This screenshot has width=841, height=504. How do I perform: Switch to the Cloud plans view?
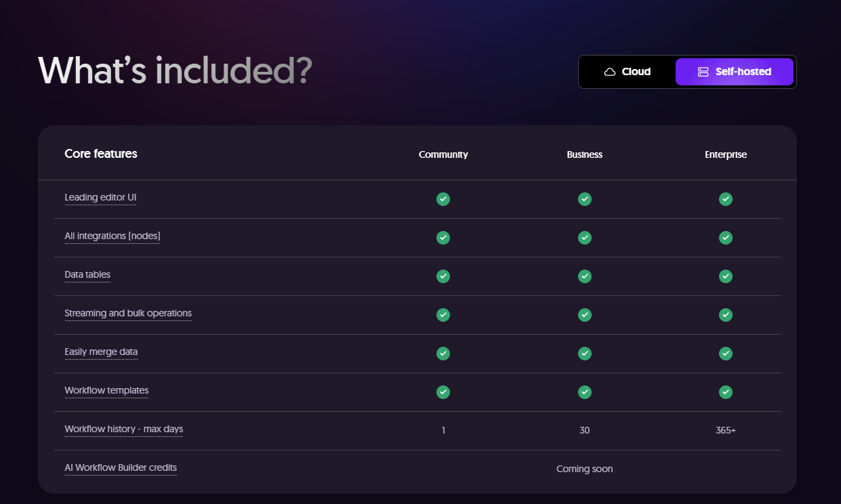click(628, 72)
